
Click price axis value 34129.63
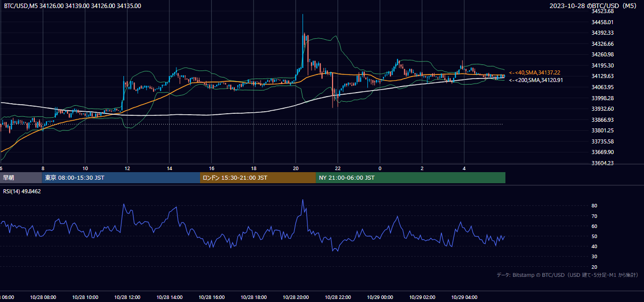click(603, 76)
